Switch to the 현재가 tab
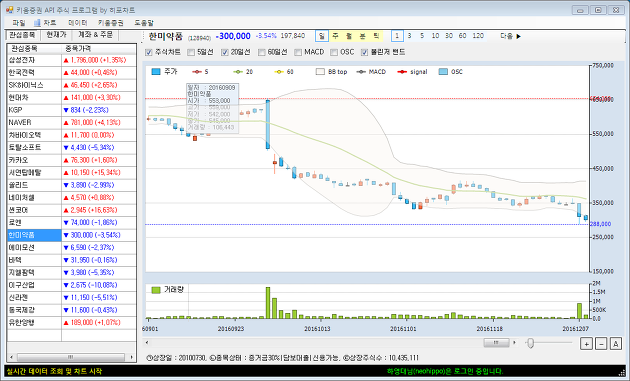The image size is (630, 381). pyautogui.click(x=56, y=35)
